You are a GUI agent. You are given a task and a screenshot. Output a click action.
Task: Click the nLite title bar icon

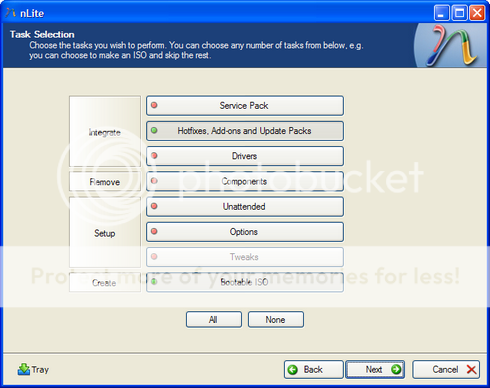[10, 13]
